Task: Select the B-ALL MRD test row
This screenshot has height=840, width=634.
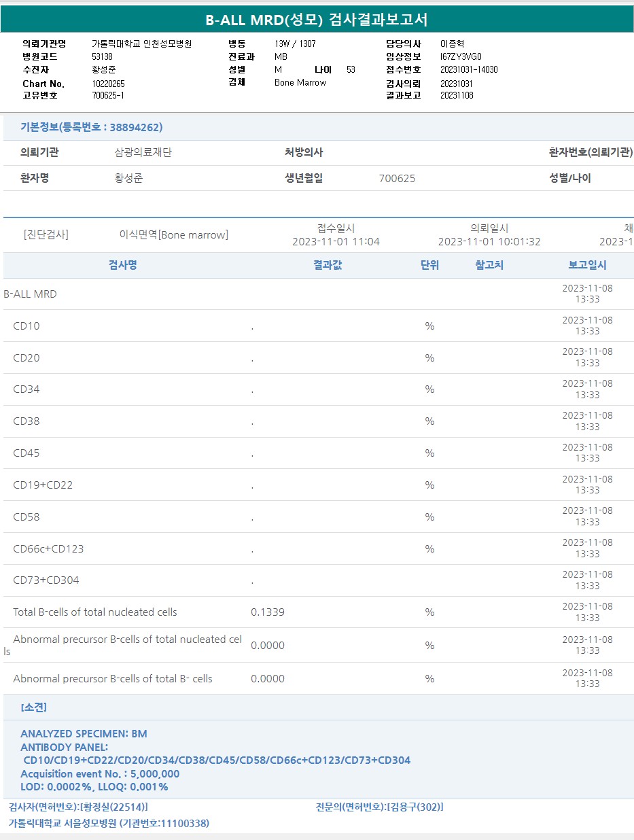Action: (31, 294)
